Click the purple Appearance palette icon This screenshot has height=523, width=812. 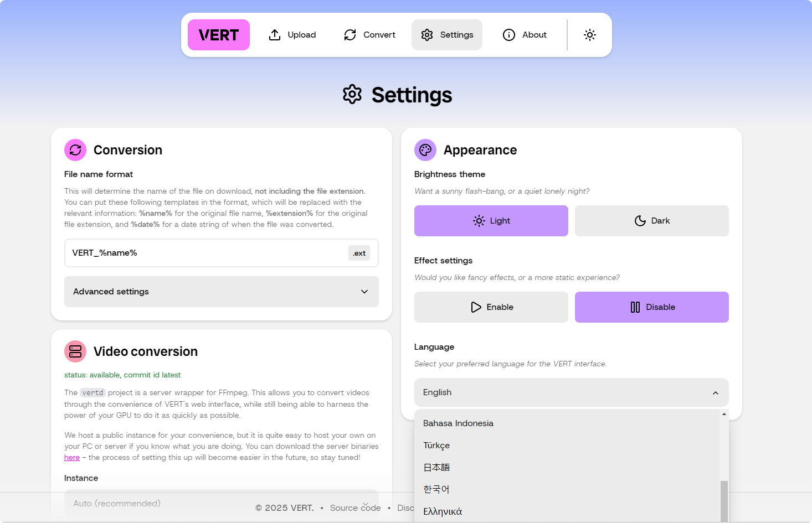click(x=425, y=150)
